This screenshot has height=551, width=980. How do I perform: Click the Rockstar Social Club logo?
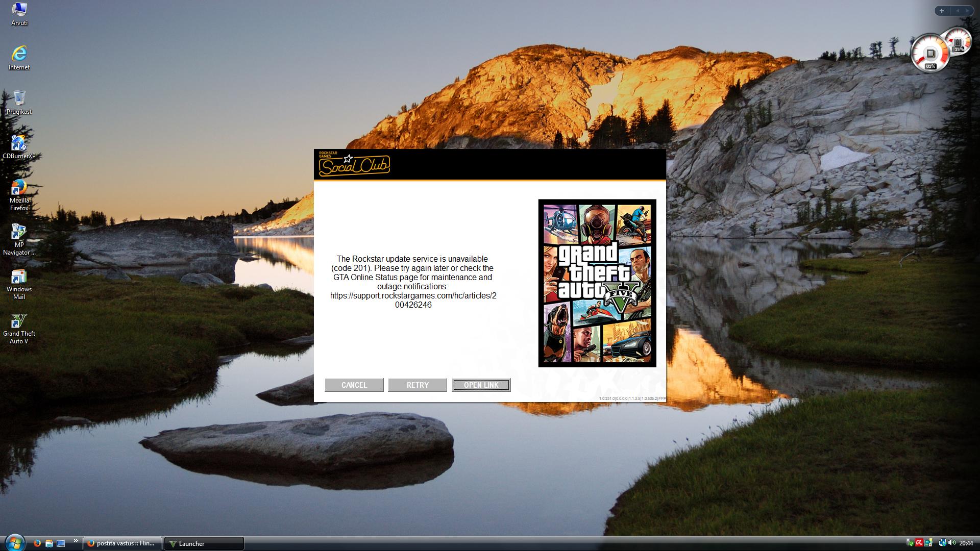coord(354,165)
